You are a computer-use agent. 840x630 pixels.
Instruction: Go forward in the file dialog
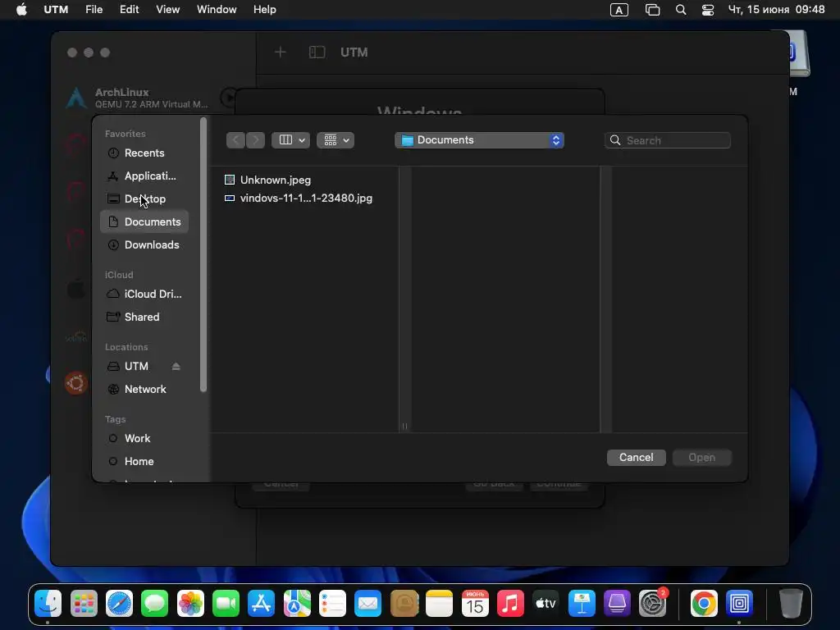(256, 140)
